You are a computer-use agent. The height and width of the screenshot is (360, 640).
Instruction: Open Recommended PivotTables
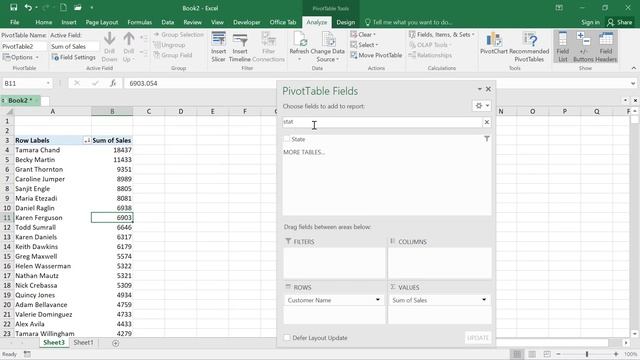(x=529, y=47)
